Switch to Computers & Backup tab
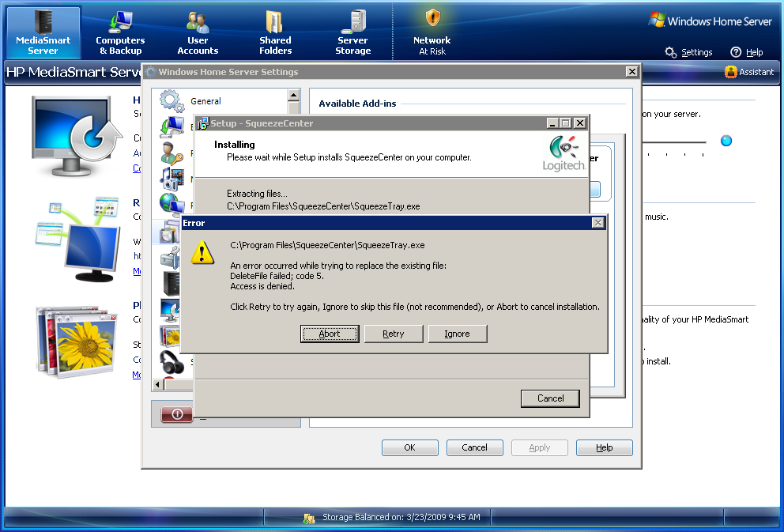 (x=120, y=33)
